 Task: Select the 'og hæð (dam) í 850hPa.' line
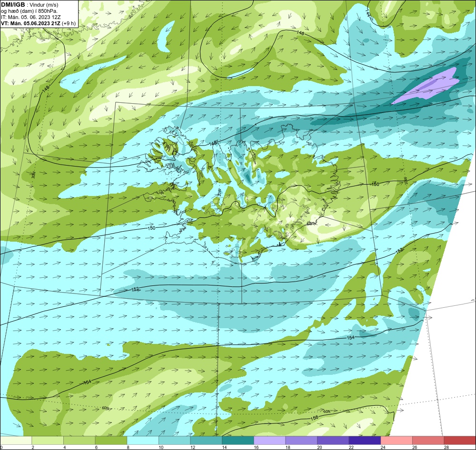click(29, 11)
